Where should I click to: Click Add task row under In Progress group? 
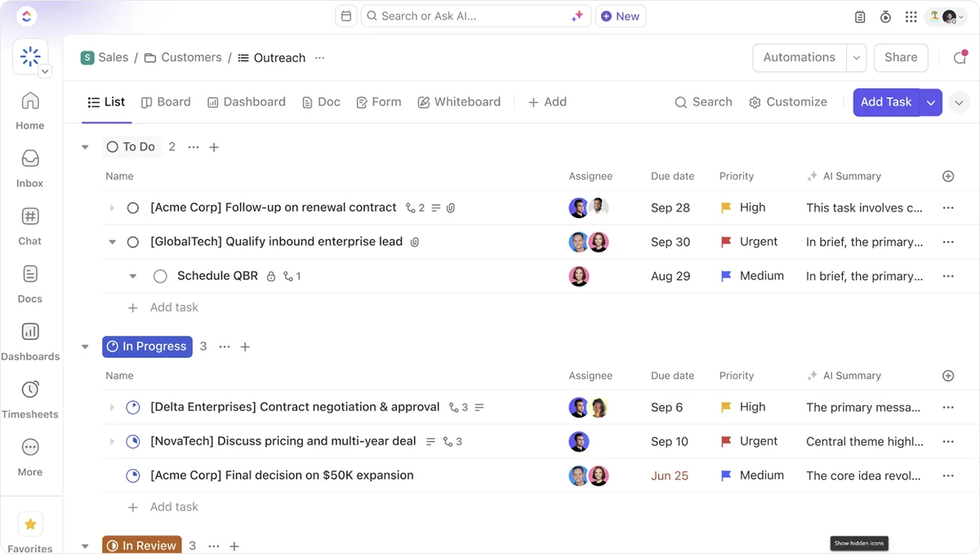[163, 507]
